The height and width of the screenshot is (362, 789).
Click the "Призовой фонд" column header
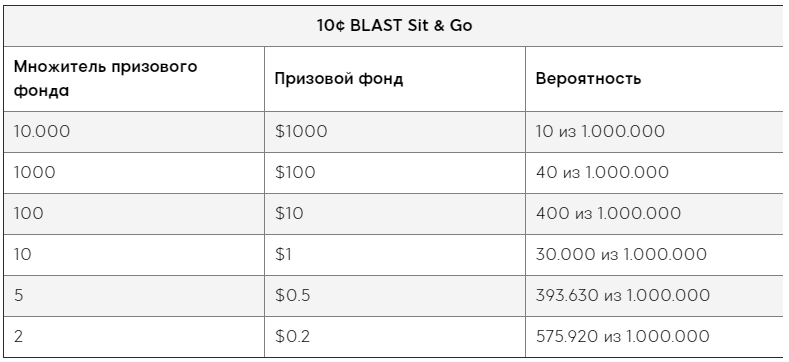tap(395, 79)
